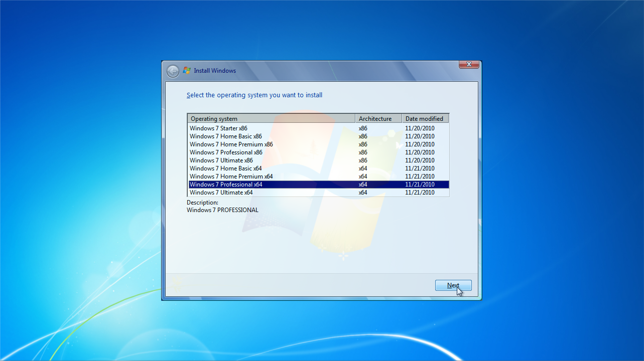Viewport: 644px width, 361px height.
Task: Click the heading Select the operating system
Action: point(254,95)
